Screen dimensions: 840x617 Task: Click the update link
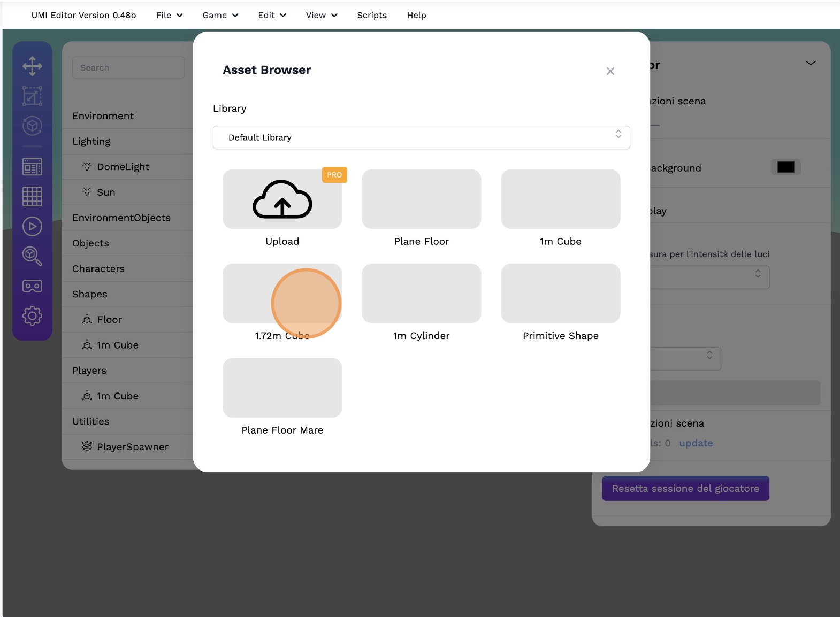pos(696,443)
